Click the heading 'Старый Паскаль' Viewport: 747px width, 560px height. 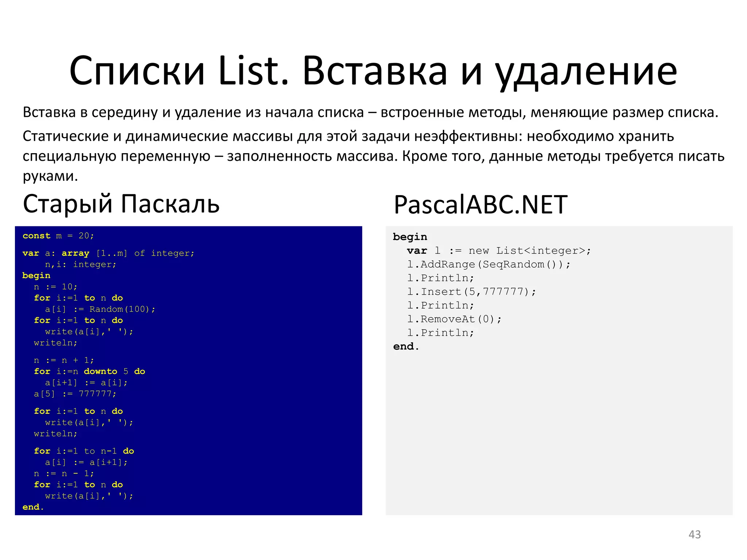pos(121,204)
